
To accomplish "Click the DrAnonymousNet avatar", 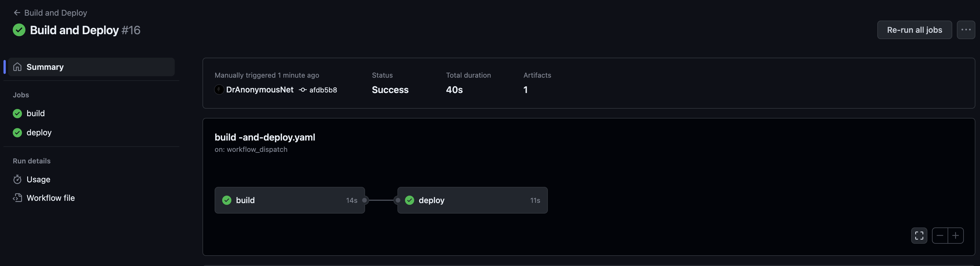I will pyautogui.click(x=219, y=90).
